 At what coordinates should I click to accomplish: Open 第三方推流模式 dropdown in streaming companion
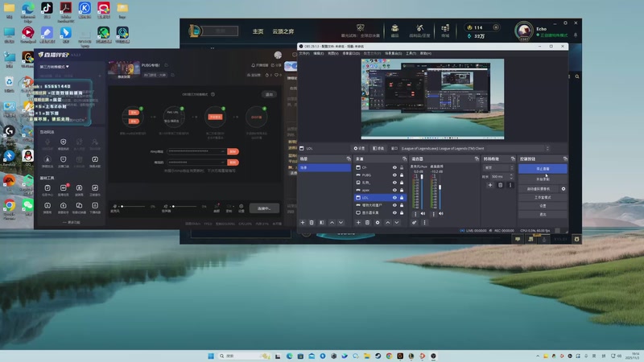(x=54, y=67)
